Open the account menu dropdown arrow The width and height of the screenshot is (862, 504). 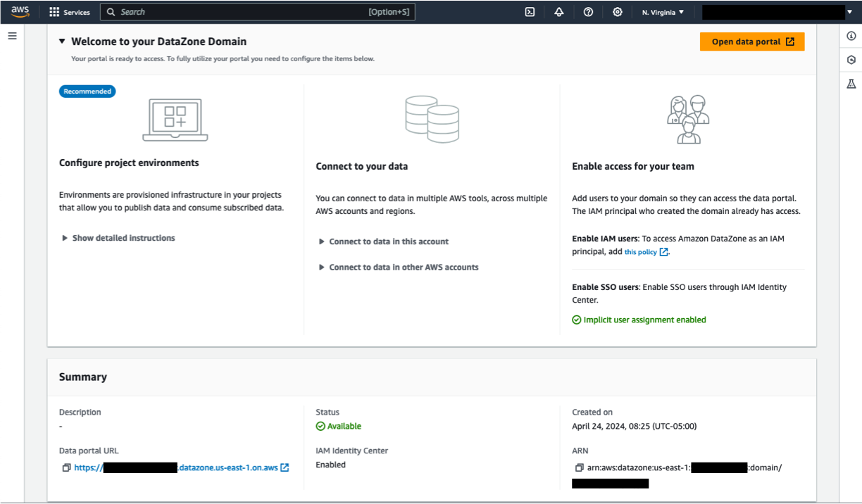point(849,12)
